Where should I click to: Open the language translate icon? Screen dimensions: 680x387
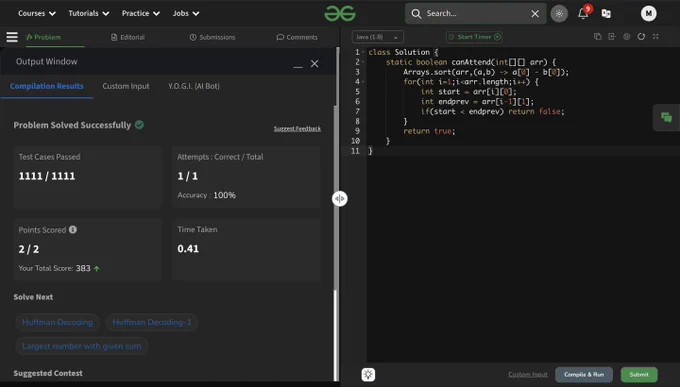coord(606,13)
